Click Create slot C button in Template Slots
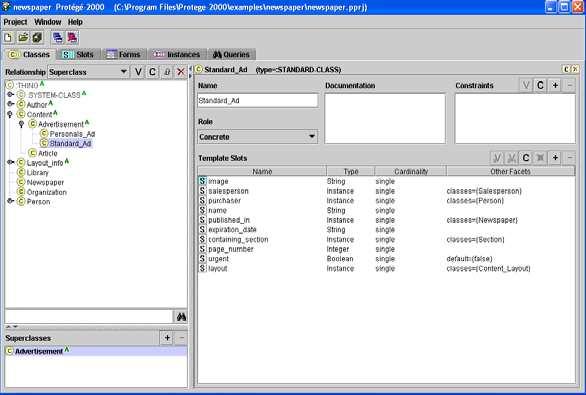This screenshot has width=586, height=395. [x=526, y=158]
